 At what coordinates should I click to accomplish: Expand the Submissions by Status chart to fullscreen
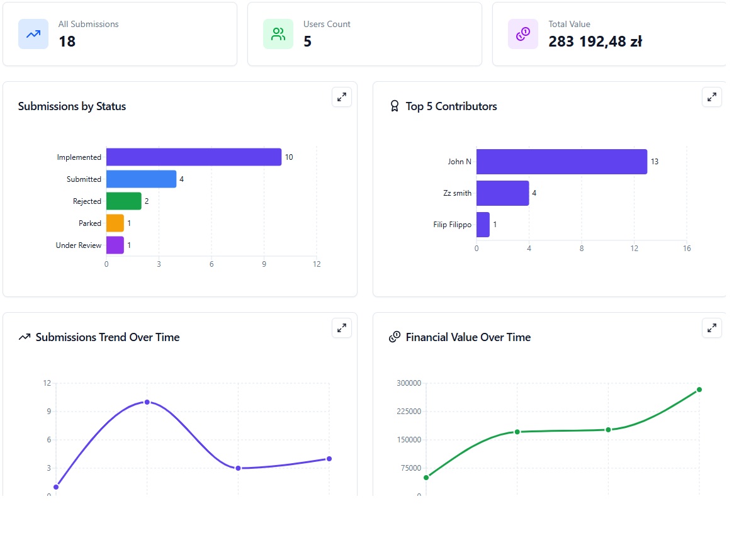click(342, 97)
